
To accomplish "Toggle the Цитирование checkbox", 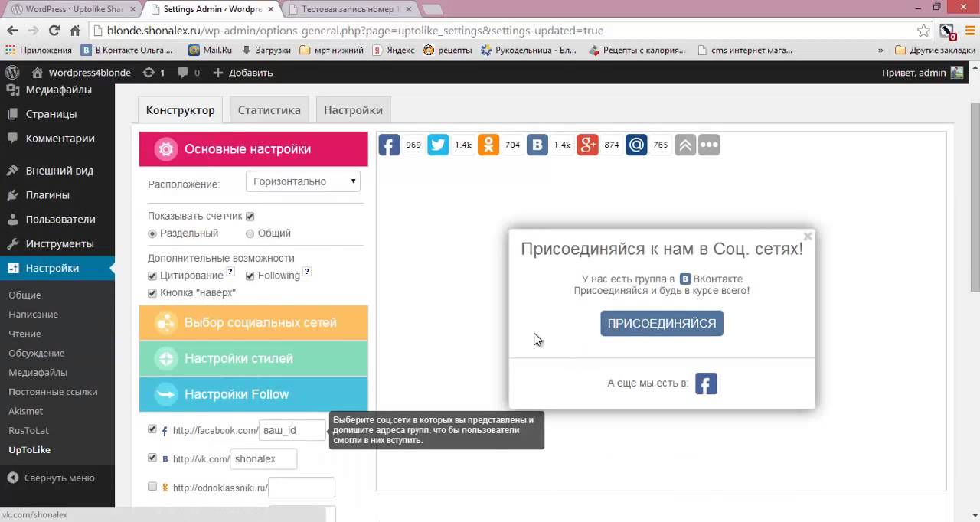I will [152, 276].
